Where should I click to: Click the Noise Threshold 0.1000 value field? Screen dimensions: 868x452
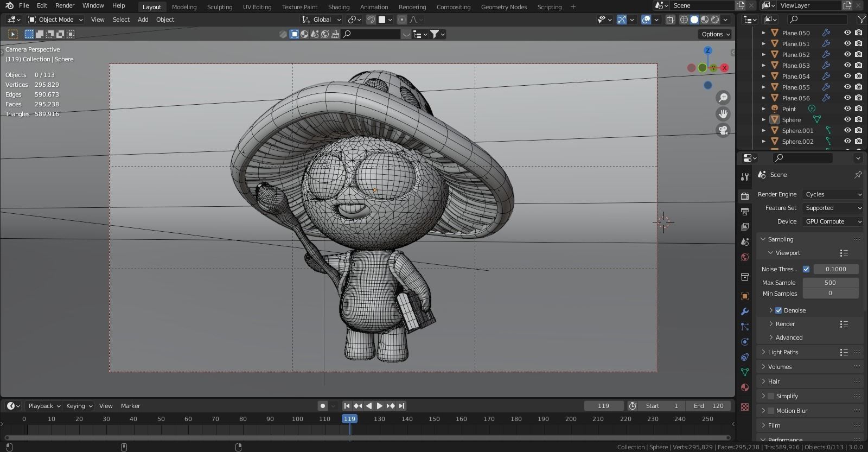point(836,269)
